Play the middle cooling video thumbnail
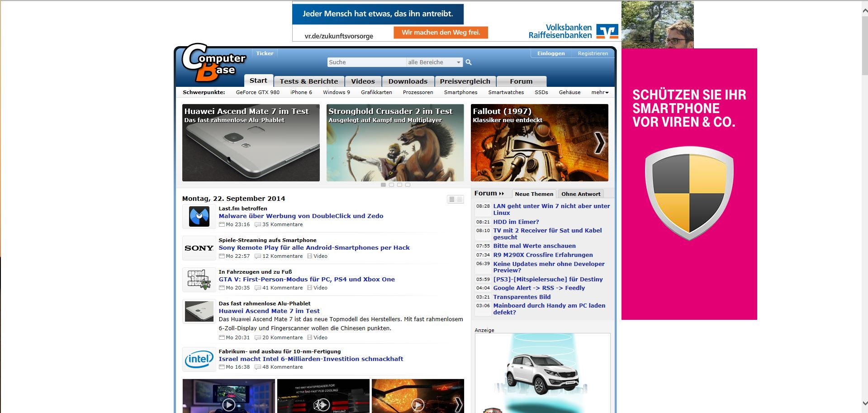Image resolution: width=868 pixels, height=413 pixels. point(323,396)
